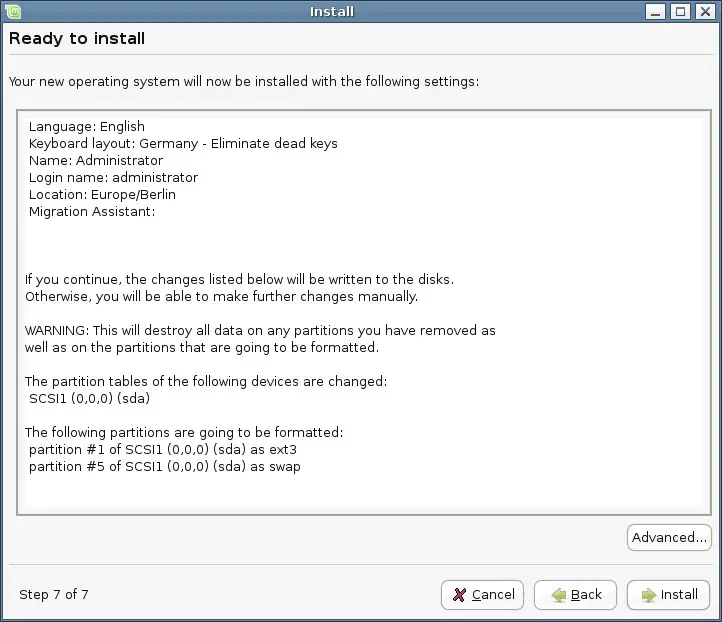Click the 'Language: English' line in summary
The width and height of the screenshot is (722, 622).
(87, 127)
